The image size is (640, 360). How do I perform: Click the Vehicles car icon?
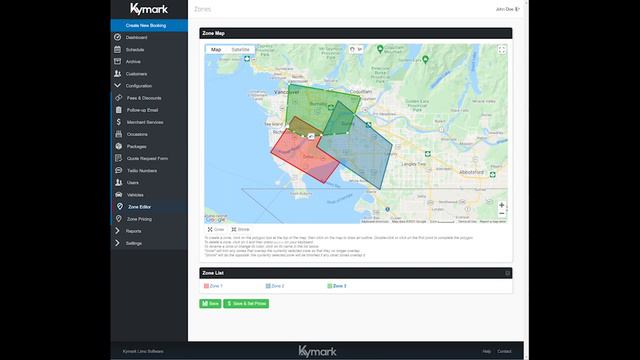coord(118,195)
